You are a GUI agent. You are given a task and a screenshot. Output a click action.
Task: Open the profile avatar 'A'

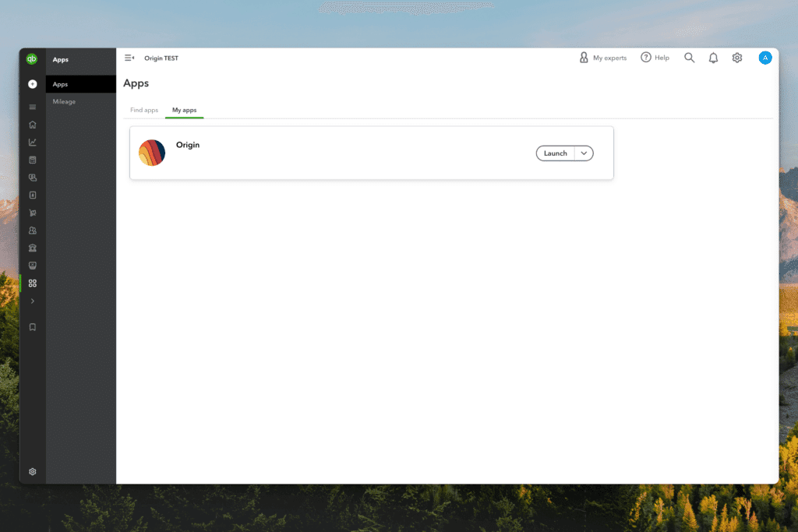(765, 58)
